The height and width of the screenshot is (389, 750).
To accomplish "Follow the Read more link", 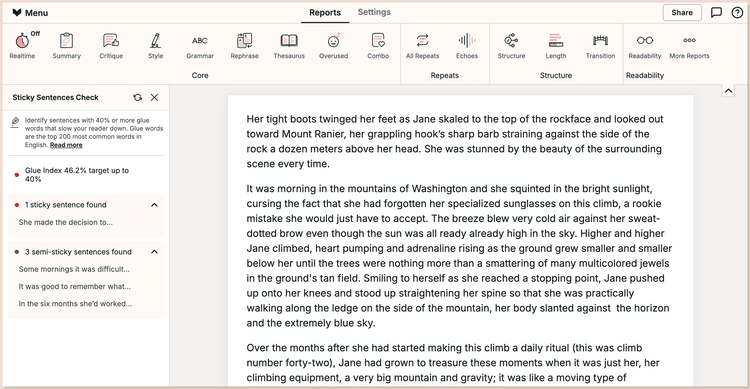I will click(66, 145).
